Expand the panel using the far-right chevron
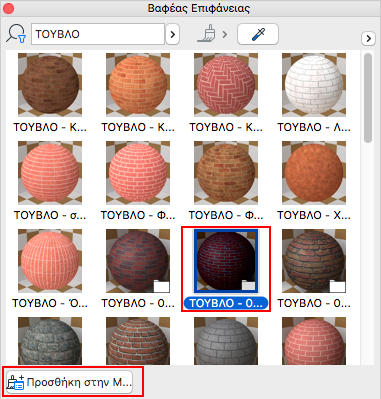 [x=368, y=38]
